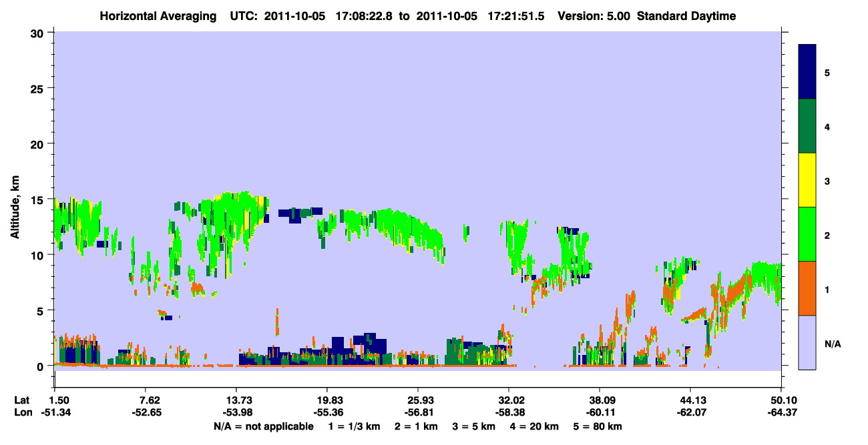The height and width of the screenshot is (445, 868).
Task: Click the latitude value 25.93
Action: 417,400
